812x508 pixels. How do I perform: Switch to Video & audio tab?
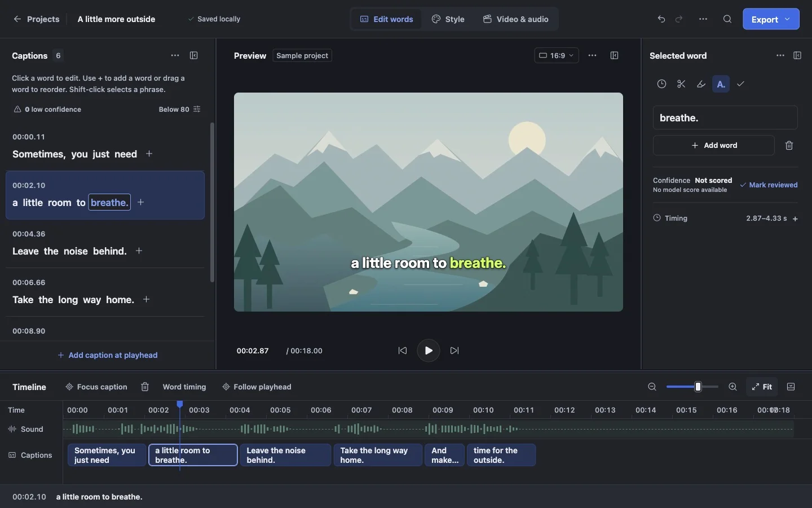516,19
